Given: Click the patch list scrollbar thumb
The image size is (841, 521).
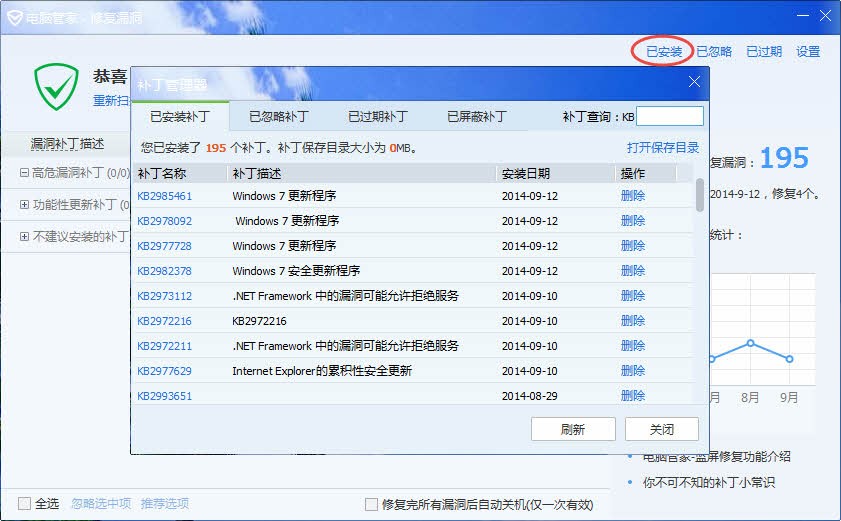Looking at the screenshot, I should tap(699, 195).
